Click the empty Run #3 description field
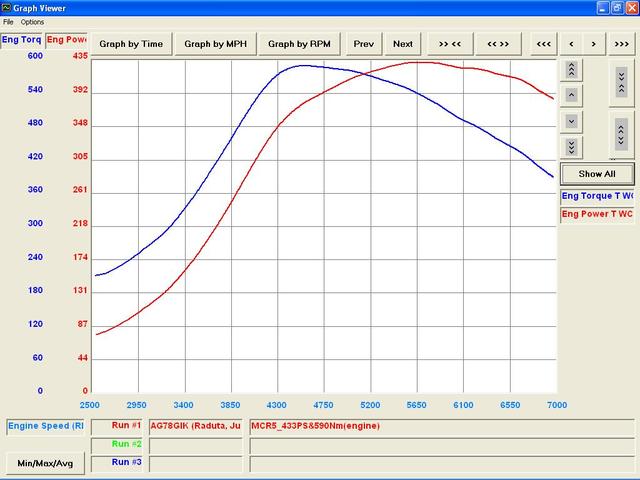Screen dimensions: 640x480 pos(442,463)
